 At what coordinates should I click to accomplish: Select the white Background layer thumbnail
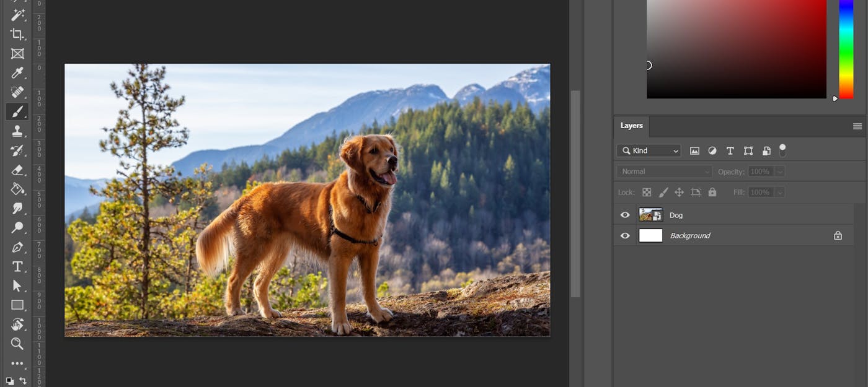(x=651, y=235)
